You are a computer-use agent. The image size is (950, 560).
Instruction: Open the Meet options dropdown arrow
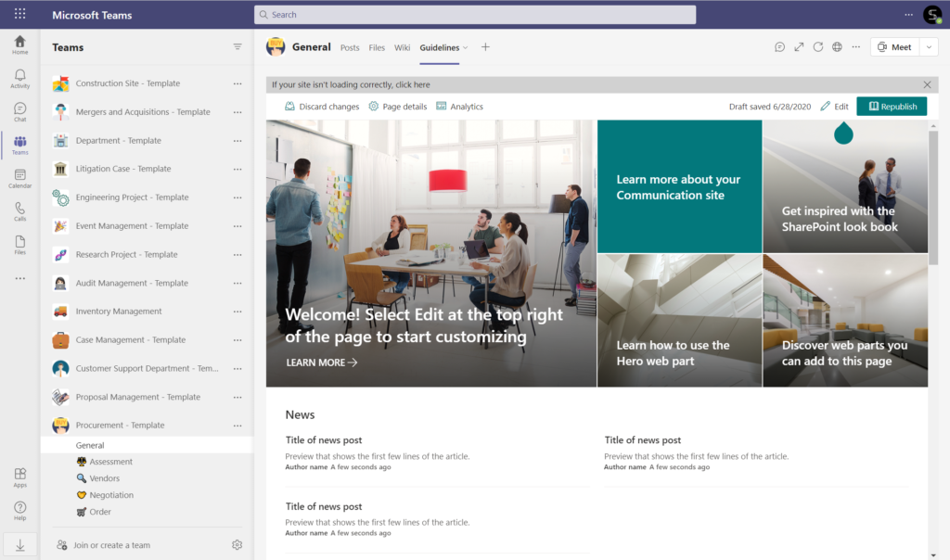click(929, 47)
